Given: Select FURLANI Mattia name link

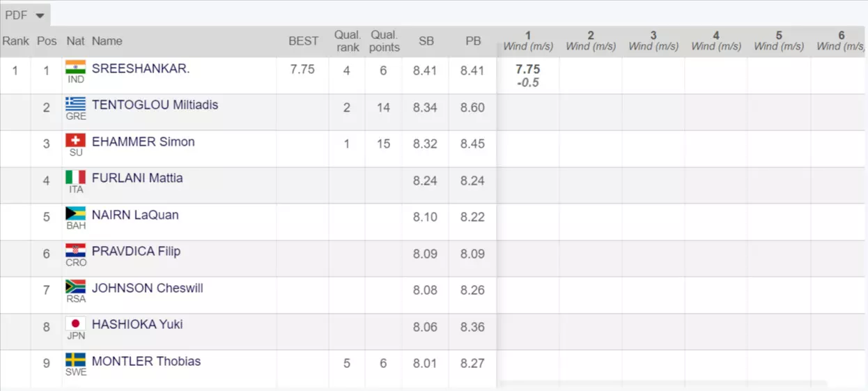Looking at the screenshot, I should [137, 178].
